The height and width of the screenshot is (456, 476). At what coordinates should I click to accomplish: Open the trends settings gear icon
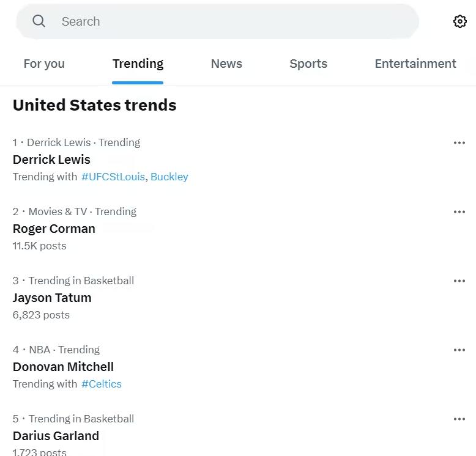point(459,21)
